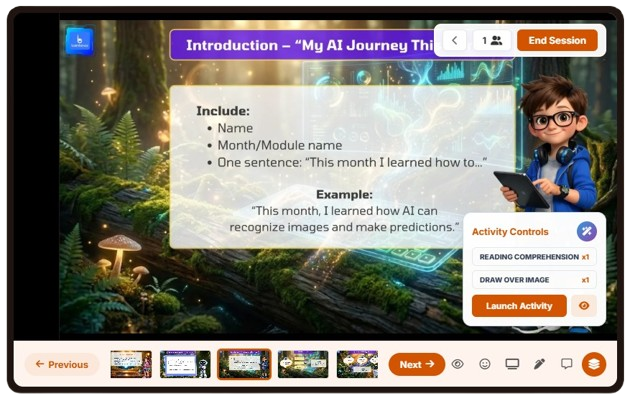The width and height of the screenshot is (630, 396).
Task: Click the orange layers button
Action: tap(594, 364)
